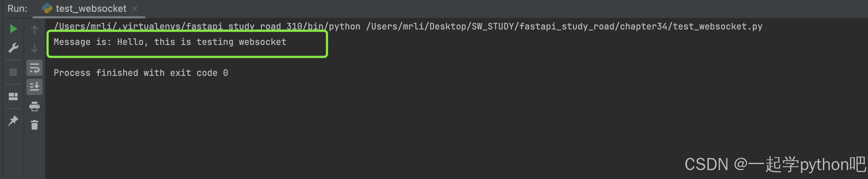Click the empty console area below the output
Image resolution: width=868 pixels, height=179 pixels.
367,129
